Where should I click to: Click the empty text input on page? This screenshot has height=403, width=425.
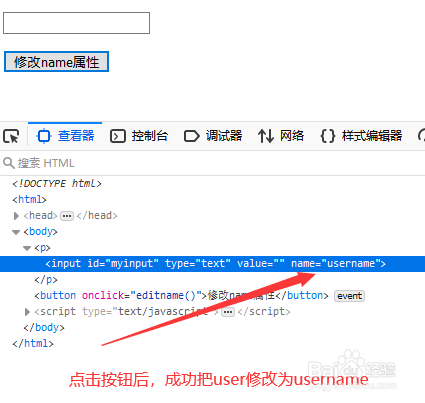pyautogui.click(x=76, y=23)
